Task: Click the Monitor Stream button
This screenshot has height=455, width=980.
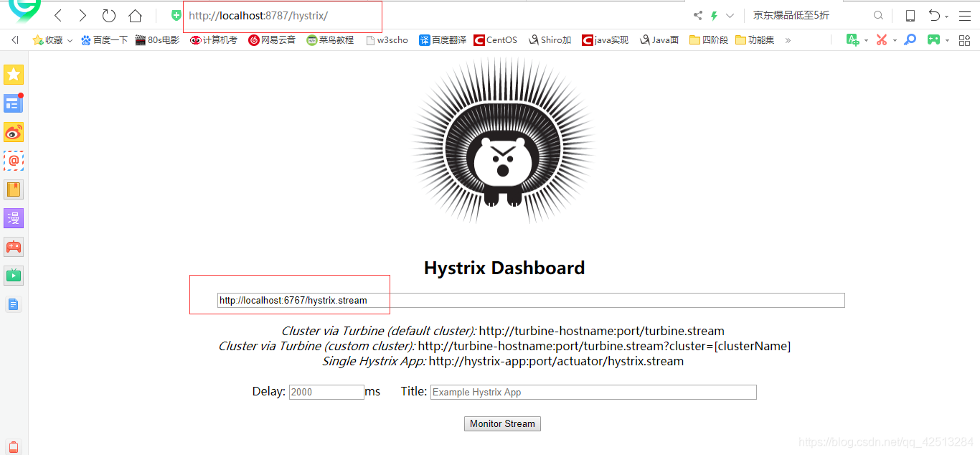Action: 502,424
